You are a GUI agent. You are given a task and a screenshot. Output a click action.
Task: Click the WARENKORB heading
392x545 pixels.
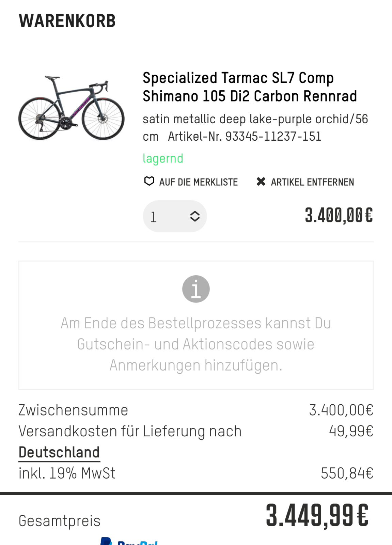pyautogui.click(x=67, y=21)
